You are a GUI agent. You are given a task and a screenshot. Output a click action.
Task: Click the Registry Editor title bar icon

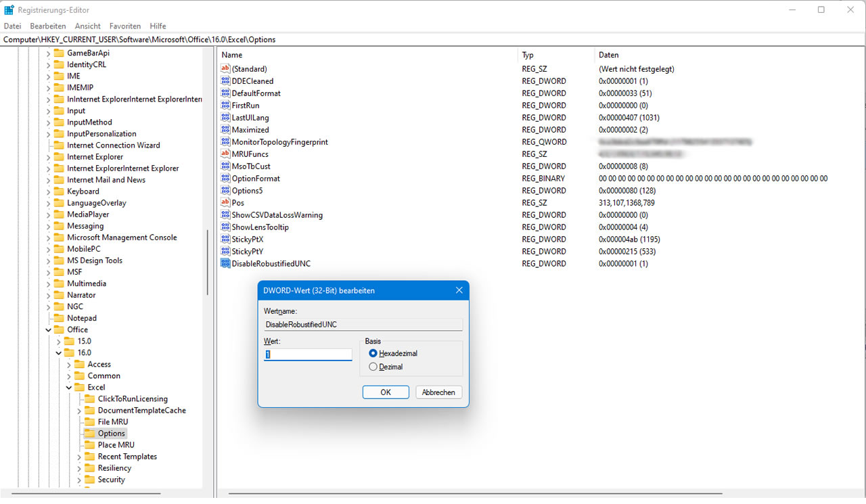point(9,10)
